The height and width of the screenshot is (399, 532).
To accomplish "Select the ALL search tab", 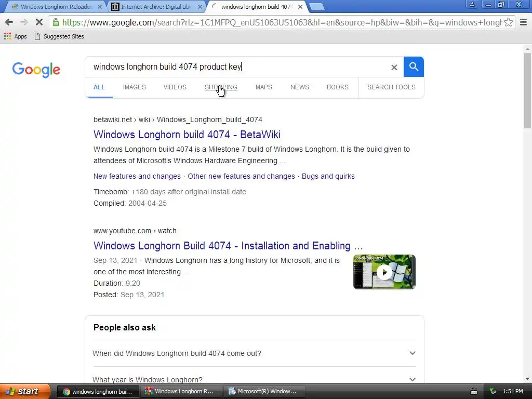I will point(99,87).
